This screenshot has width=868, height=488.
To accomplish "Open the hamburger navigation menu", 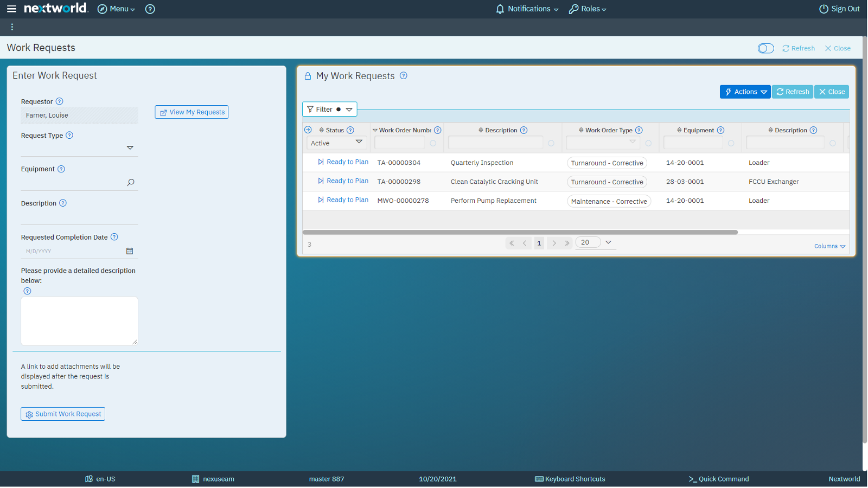I will pos(11,9).
